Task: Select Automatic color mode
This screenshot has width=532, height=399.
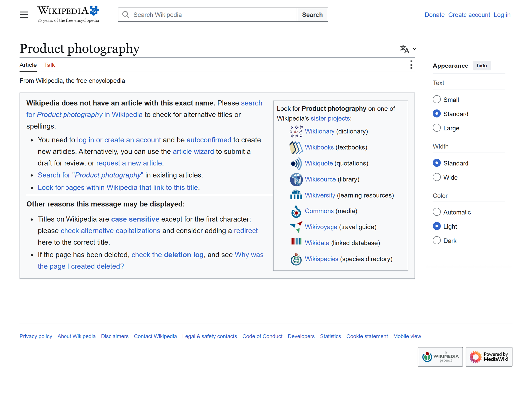Action: pyautogui.click(x=437, y=212)
